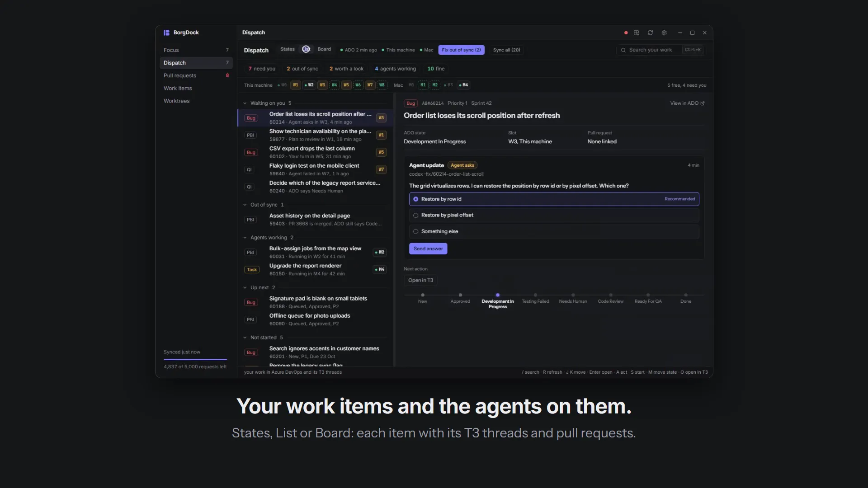Collapse the Waiting on you group
The image size is (868, 488).
click(x=245, y=103)
